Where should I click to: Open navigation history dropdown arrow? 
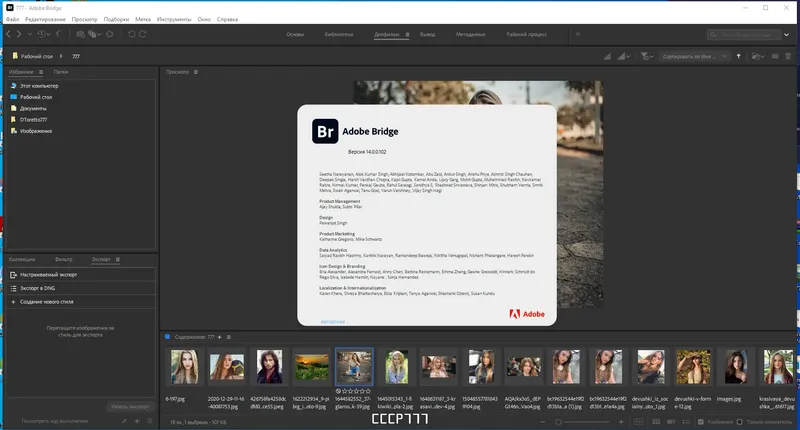[x=30, y=34]
